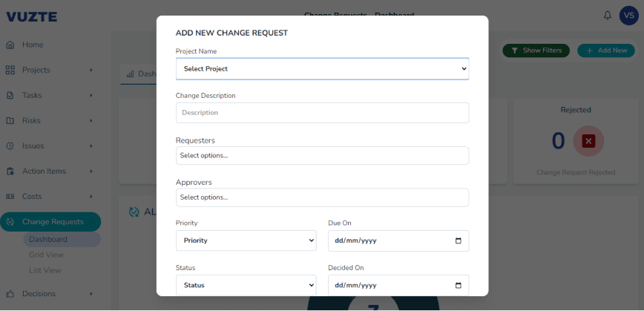Click the Decided On date field
The height and width of the screenshot is (311, 644).
(398, 285)
